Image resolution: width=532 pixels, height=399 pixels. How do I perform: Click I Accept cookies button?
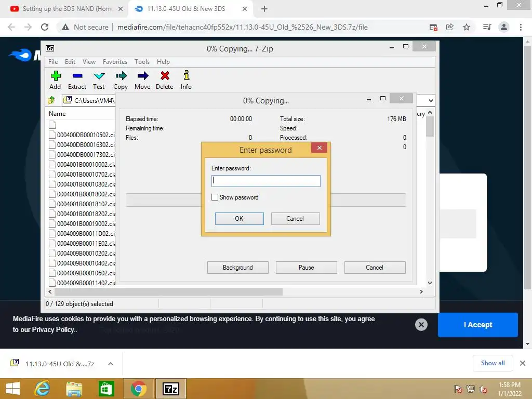pyautogui.click(x=478, y=325)
